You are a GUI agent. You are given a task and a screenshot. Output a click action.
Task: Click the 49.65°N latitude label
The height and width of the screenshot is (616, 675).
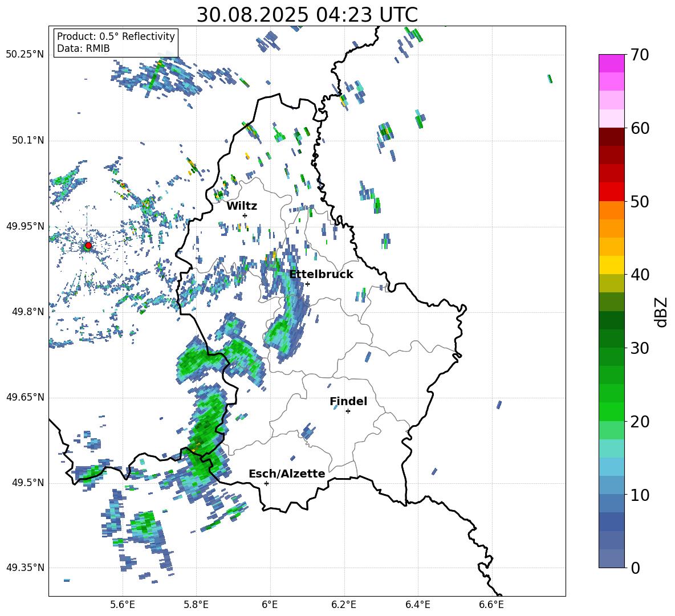click(x=25, y=397)
